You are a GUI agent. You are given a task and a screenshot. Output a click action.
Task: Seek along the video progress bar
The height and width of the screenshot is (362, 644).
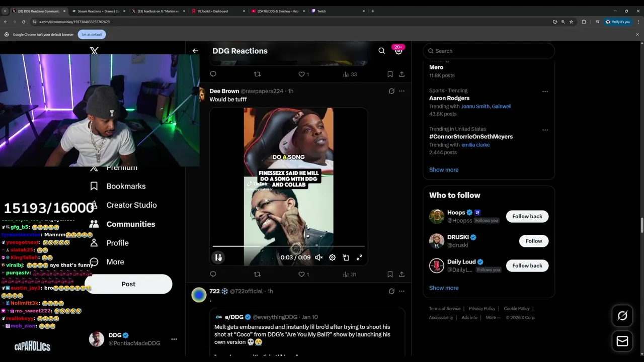coord(289,246)
